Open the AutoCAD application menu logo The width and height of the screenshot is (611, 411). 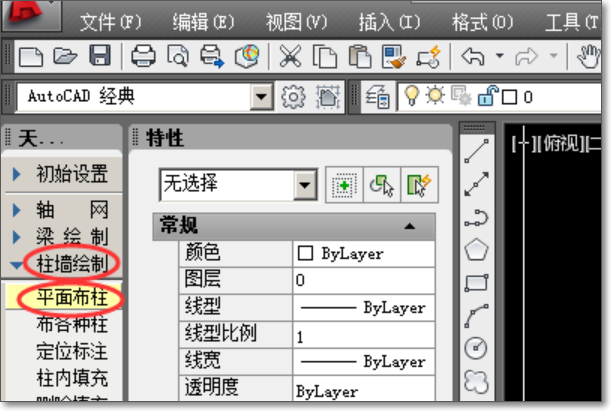31,16
